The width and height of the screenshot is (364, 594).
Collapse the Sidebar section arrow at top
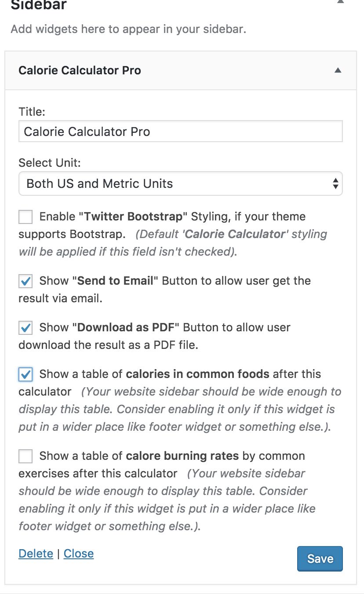click(340, 2)
